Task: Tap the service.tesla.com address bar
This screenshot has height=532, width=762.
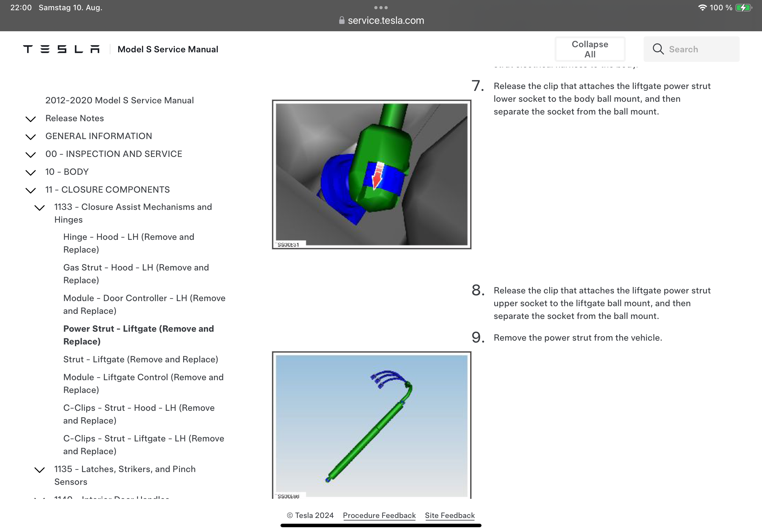Action: 381,20
